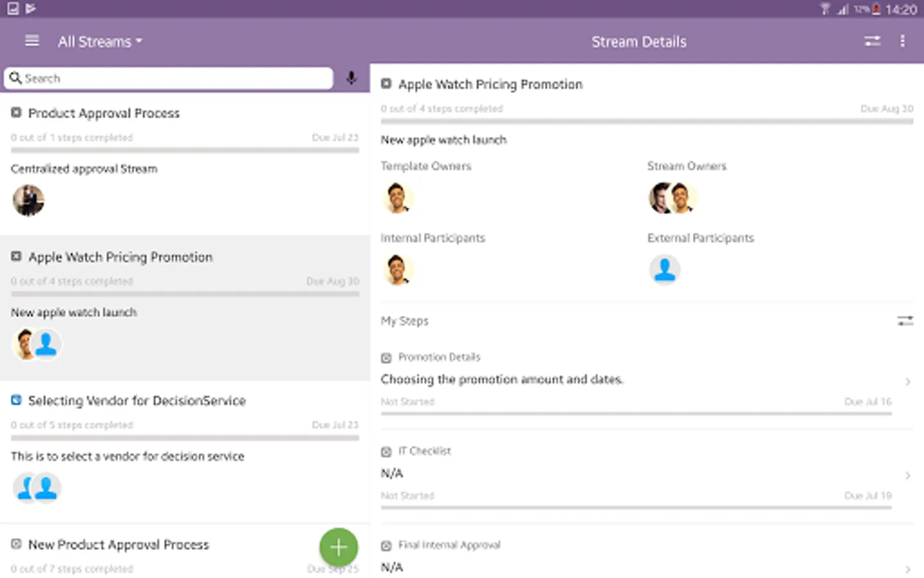Click progress bar of Promotion Details step
This screenshot has width=924, height=578.
click(637, 414)
